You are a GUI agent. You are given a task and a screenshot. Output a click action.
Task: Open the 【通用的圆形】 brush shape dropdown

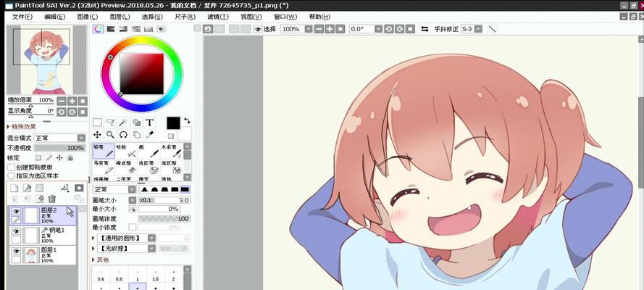click(x=152, y=238)
